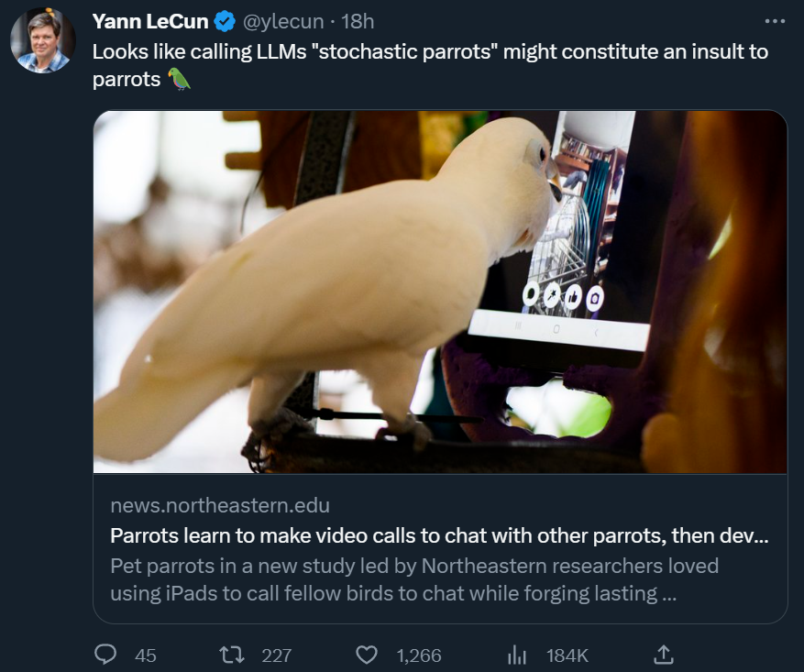Open the 'Parrots learn to make video calls' headline
804x672 pixels.
tap(439, 535)
